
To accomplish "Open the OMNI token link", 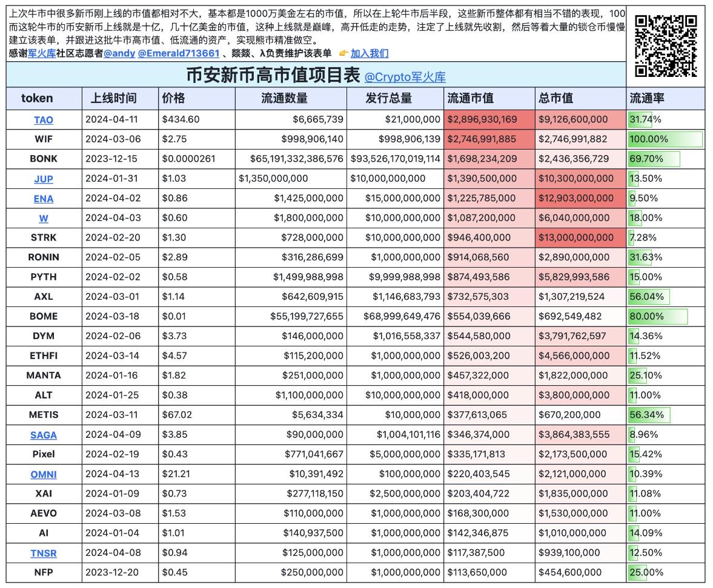I will [x=44, y=474].
